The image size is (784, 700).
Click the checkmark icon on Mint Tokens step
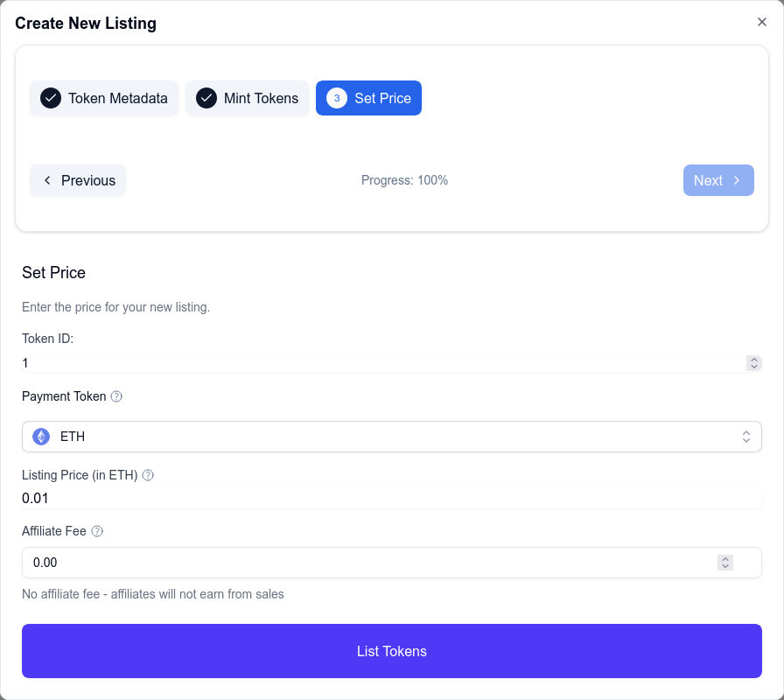[206, 98]
